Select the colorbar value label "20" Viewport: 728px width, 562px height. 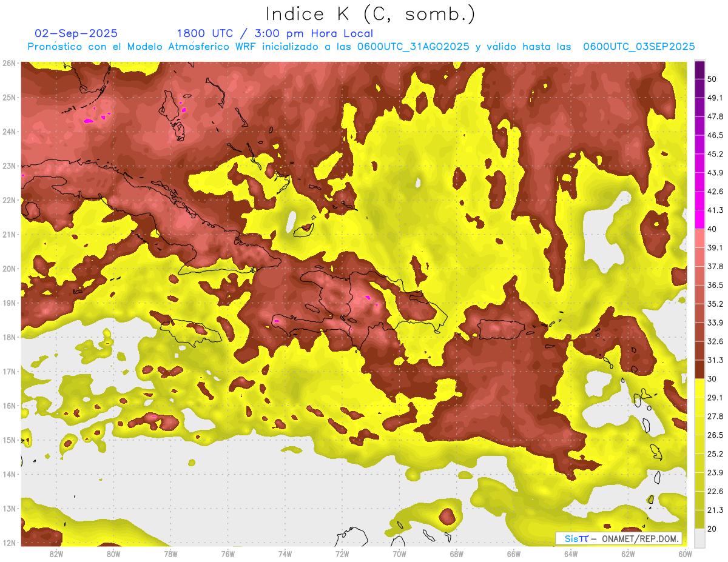(x=712, y=529)
